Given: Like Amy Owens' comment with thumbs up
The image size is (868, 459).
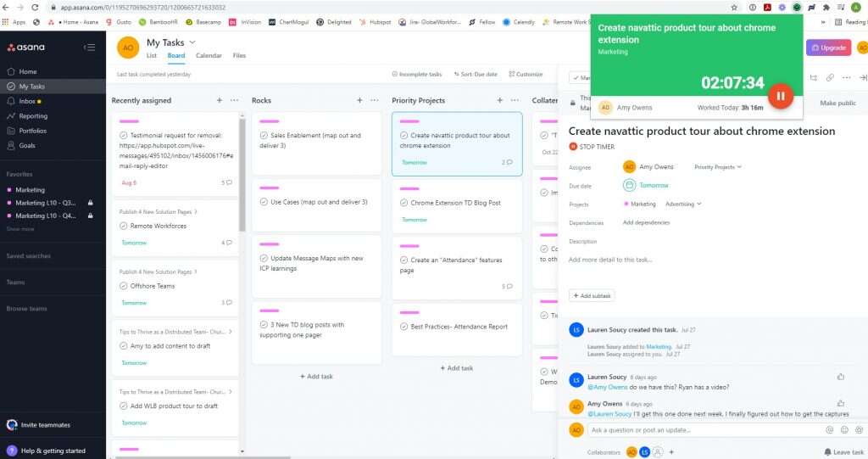Looking at the screenshot, I should click(x=840, y=404).
